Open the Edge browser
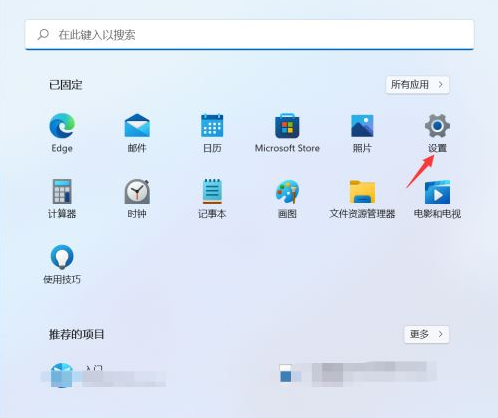 [62, 133]
